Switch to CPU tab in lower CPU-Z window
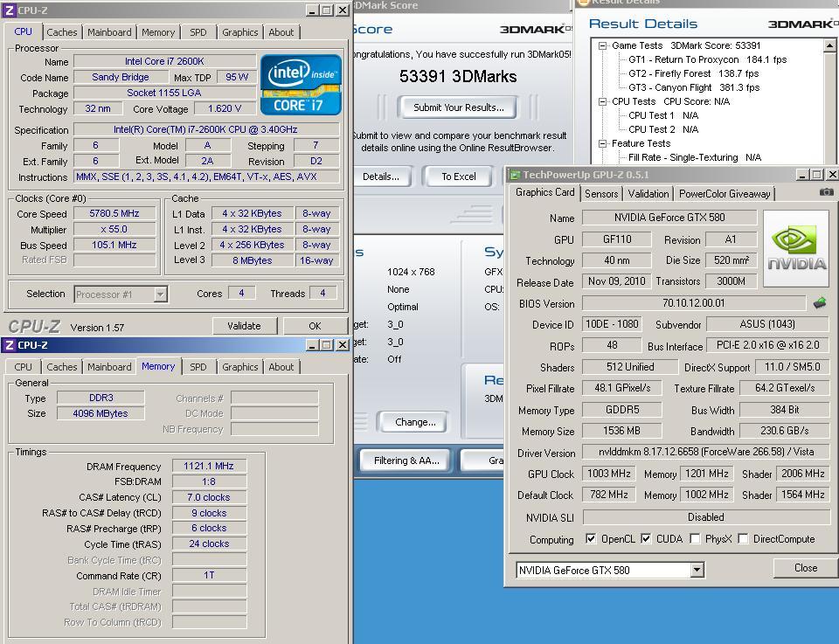The height and width of the screenshot is (644, 839). coord(23,367)
